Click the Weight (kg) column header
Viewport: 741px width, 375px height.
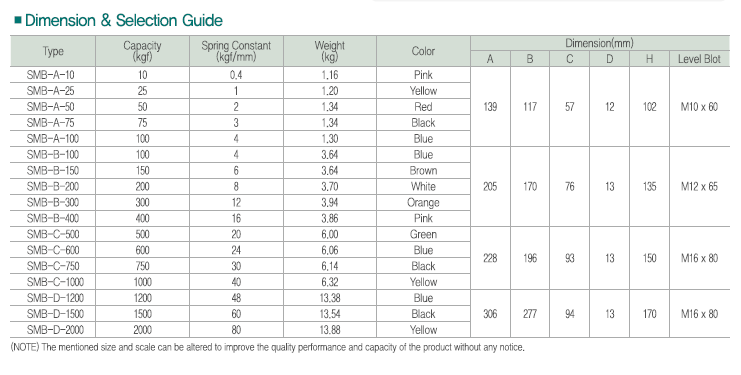click(330, 51)
